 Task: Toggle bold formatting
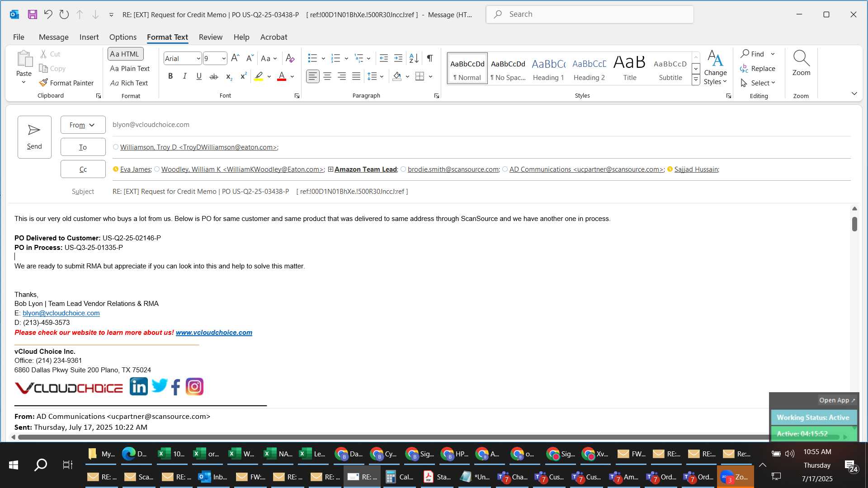point(170,76)
